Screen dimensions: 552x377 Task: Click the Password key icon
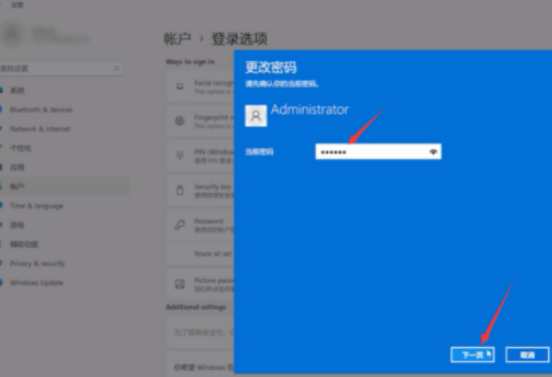[x=180, y=225]
